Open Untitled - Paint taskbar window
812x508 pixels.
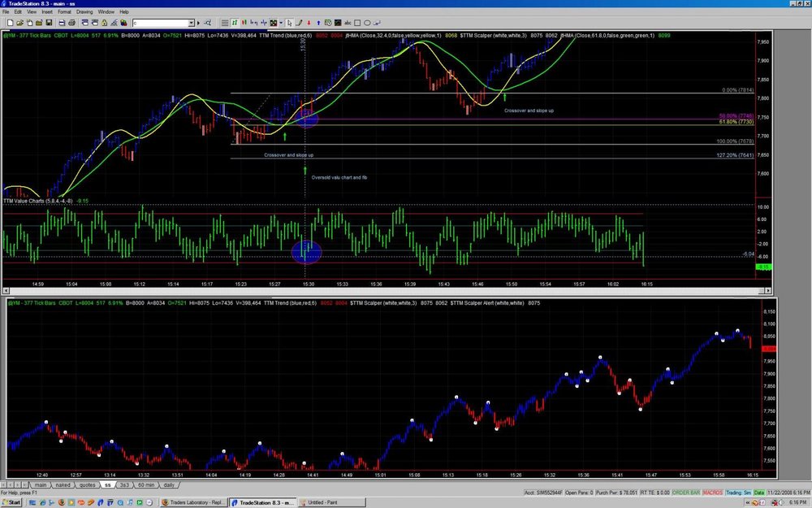[331, 502]
